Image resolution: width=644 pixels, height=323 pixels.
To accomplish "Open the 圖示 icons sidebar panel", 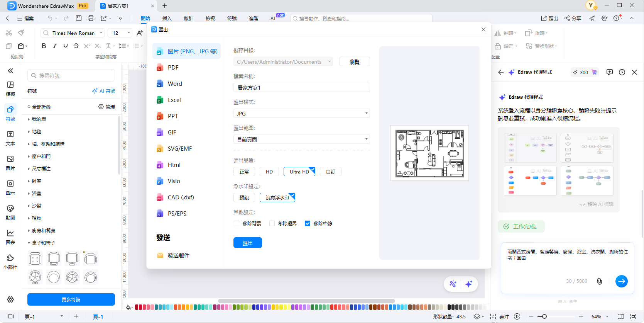I will pos(10,188).
